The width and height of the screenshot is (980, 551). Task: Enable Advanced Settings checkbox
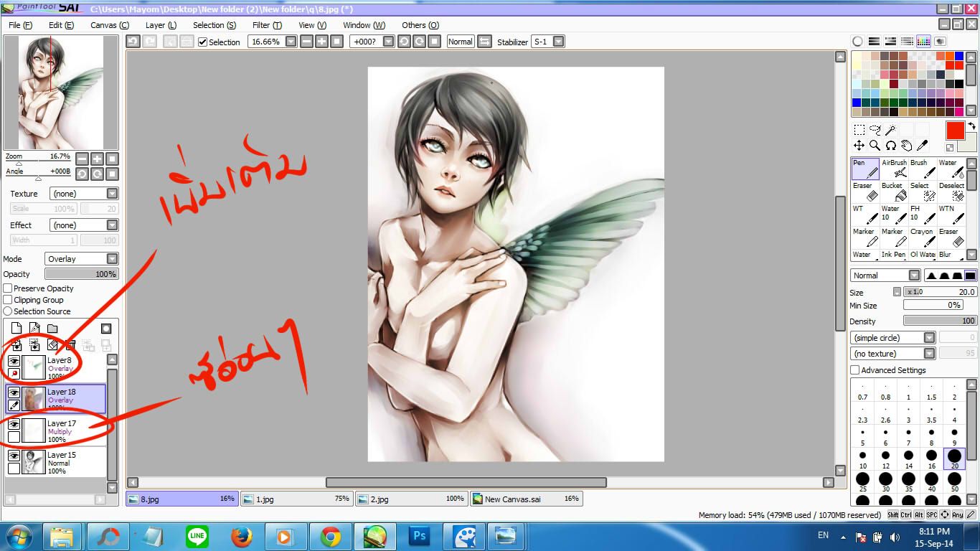pos(854,370)
